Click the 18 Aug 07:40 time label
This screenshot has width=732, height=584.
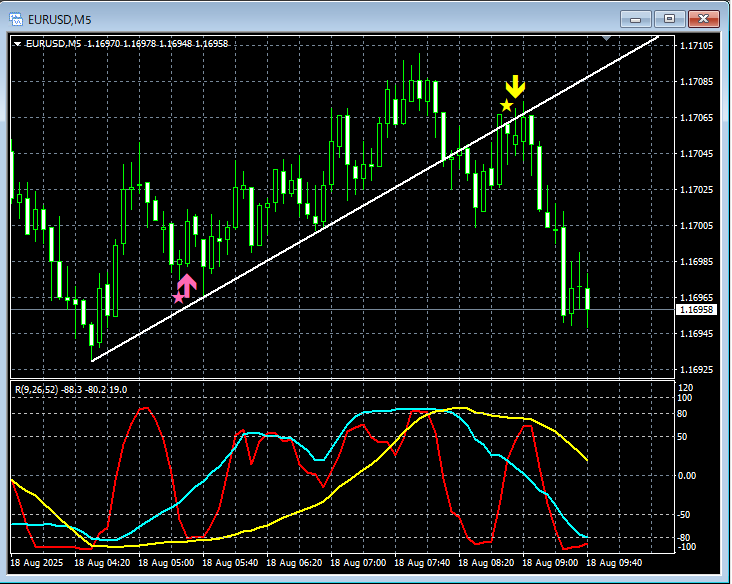tap(422, 563)
